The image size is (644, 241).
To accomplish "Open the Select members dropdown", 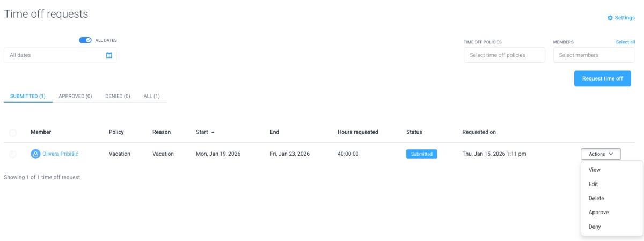I will tap(594, 55).
